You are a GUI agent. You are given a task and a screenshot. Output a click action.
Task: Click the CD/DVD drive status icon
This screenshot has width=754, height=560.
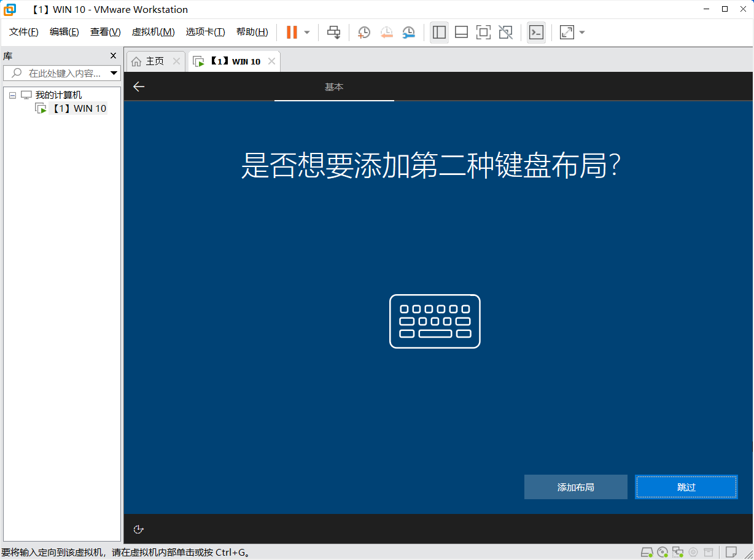(x=663, y=552)
